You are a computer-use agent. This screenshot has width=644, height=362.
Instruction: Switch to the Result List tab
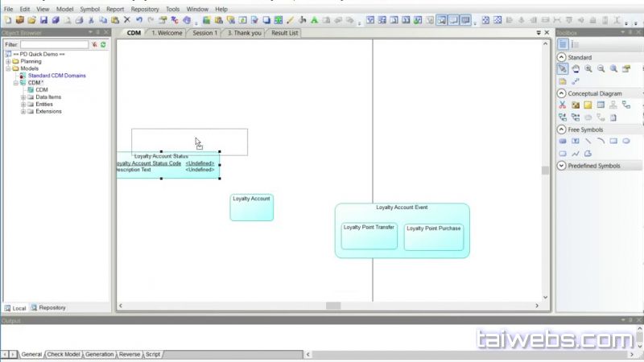coord(284,33)
